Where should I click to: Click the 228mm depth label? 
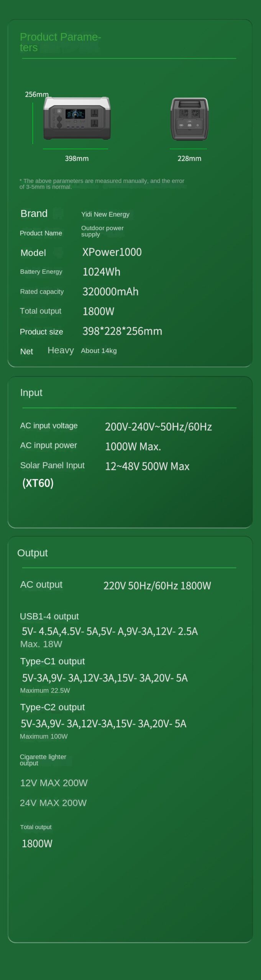pyautogui.click(x=189, y=158)
